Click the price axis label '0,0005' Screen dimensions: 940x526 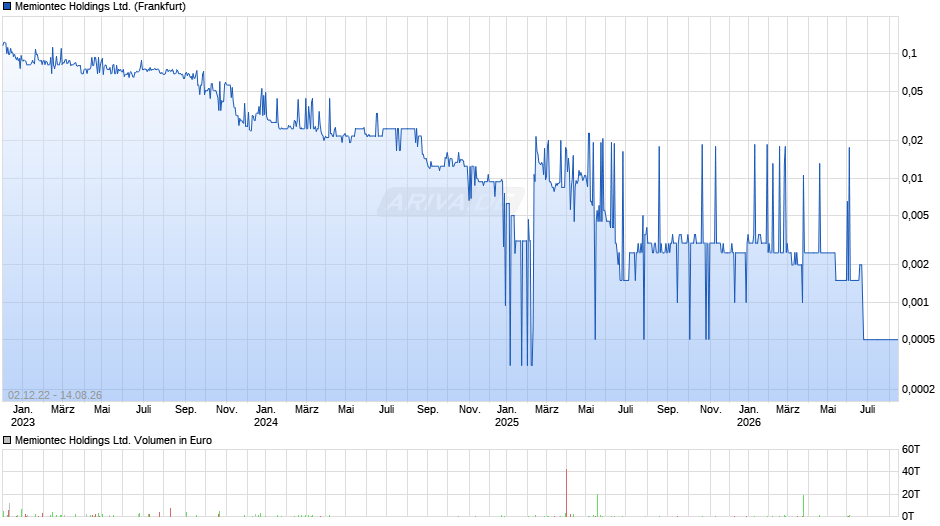[x=918, y=339]
